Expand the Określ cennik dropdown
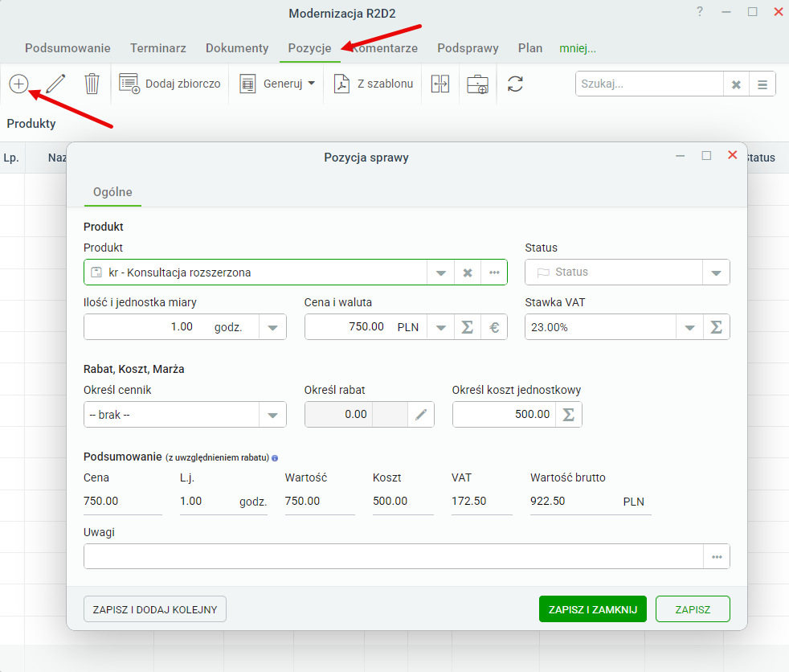The image size is (789, 672). pos(272,415)
